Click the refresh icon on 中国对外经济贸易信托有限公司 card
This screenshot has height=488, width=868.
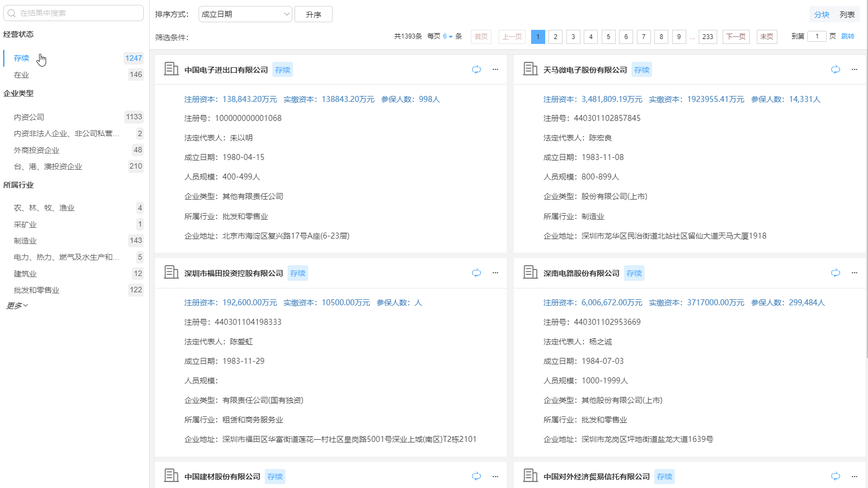point(835,476)
